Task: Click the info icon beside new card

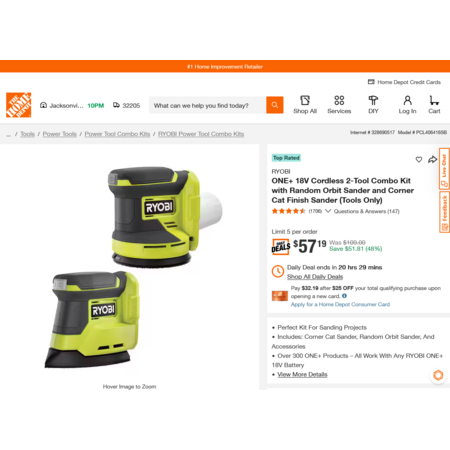Action: point(344,296)
